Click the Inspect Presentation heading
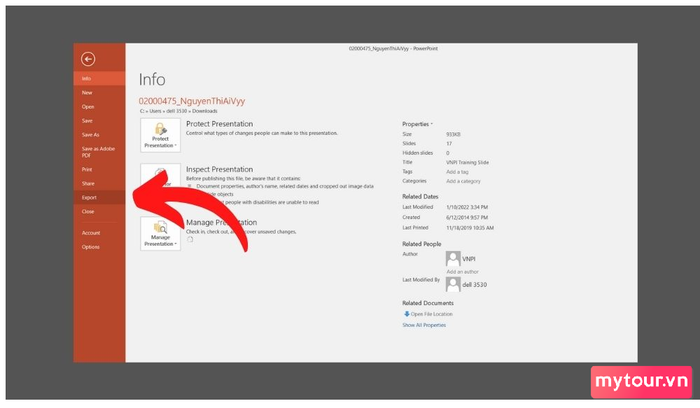 coord(219,169)
